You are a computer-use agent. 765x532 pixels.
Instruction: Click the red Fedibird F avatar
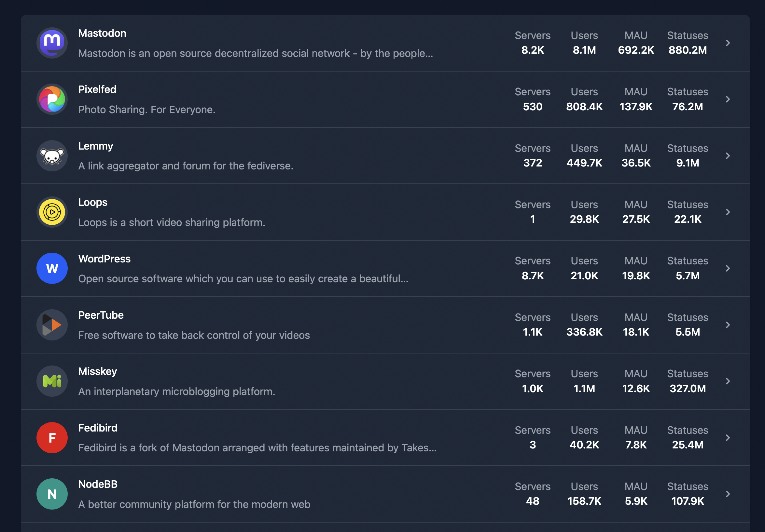point(52,438)
